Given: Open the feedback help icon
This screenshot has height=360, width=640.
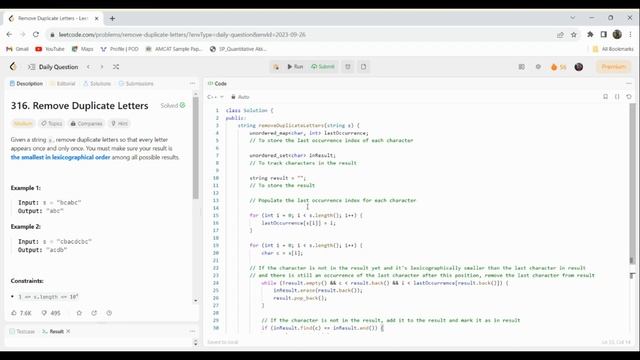Looking at the screenshot, I should pos(109,313).
